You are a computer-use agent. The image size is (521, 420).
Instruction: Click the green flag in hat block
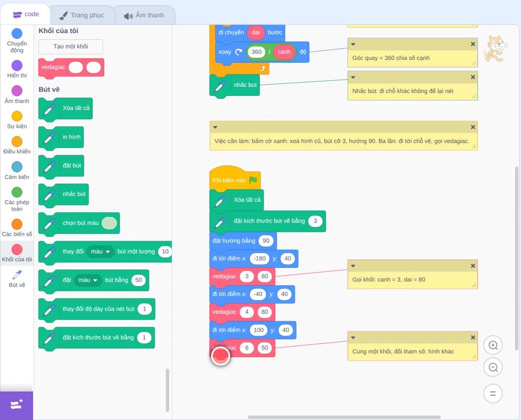point(253,180)
